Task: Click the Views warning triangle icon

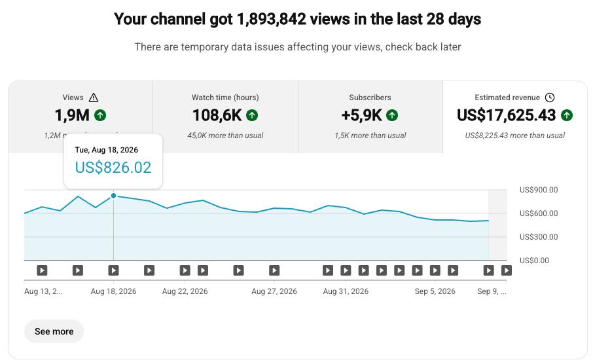Action: 94,98
